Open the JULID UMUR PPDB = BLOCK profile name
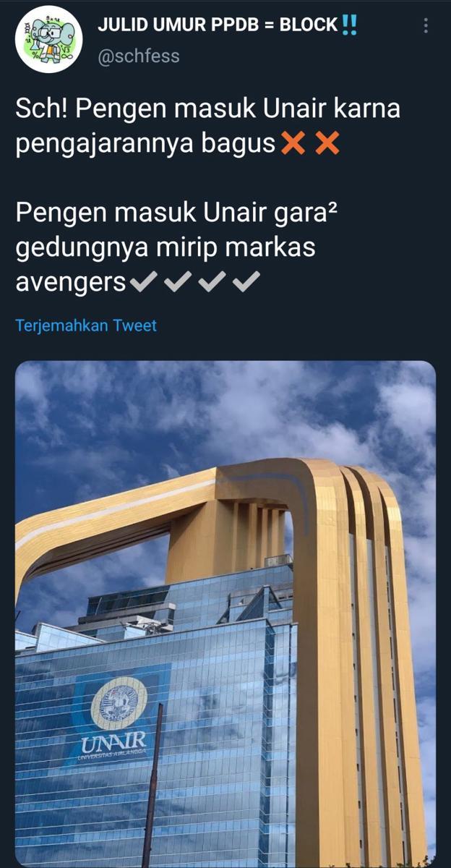Image resolution: width=451 pixels, height=868 pixels. 218,25
